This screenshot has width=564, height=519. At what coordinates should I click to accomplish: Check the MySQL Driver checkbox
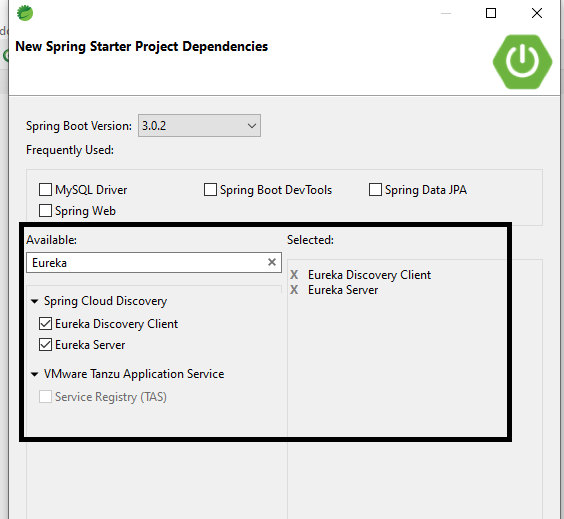(45, 190)
